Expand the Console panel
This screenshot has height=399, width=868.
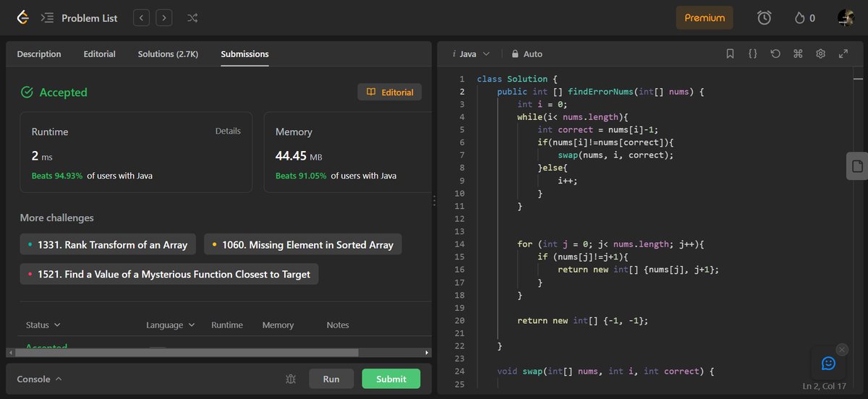click(39, 379)
